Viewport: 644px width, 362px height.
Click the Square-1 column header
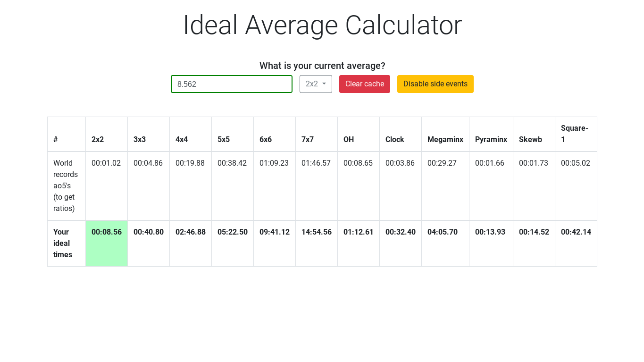575,134
